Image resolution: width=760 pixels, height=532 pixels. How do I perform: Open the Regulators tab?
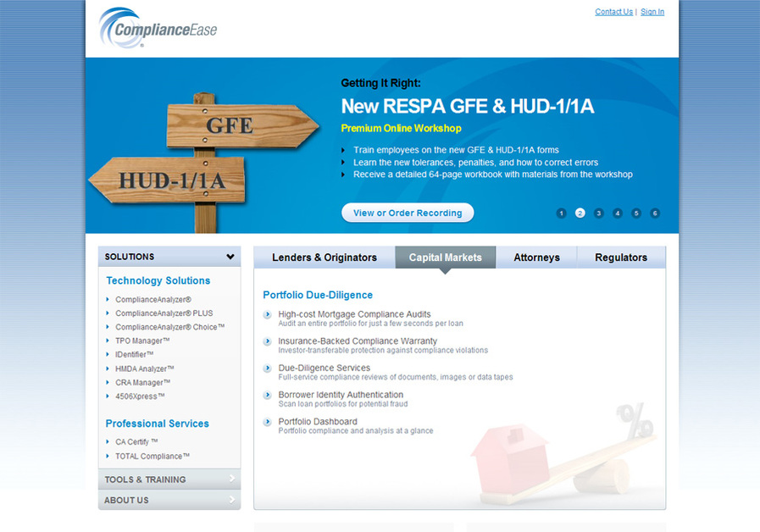(x=621, y=258)
